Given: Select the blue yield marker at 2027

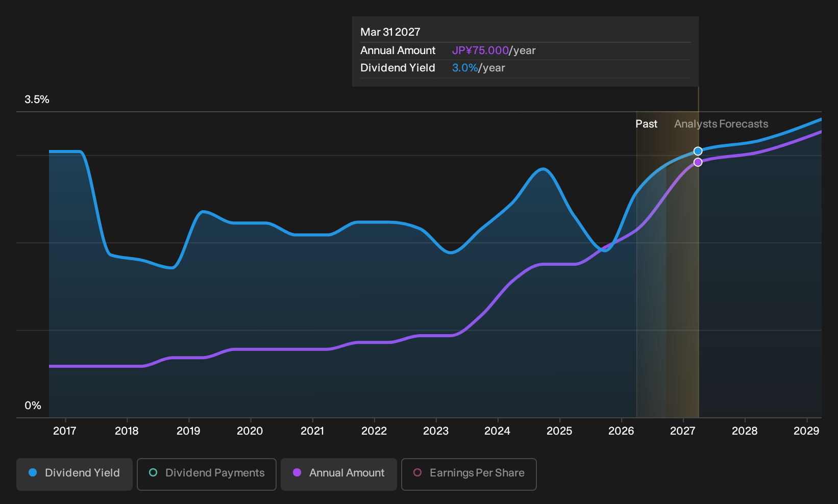Looking at the screenshot, I should point(698,151).
